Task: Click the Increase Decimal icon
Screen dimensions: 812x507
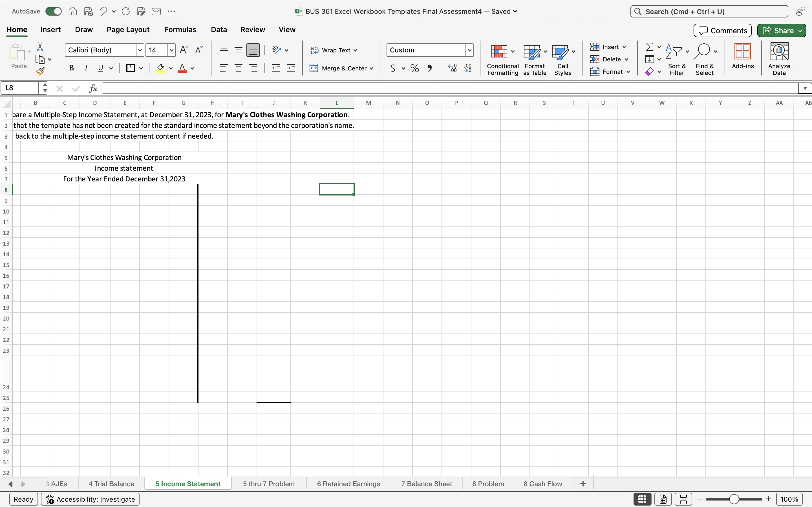Action: (x=452, y=68)
